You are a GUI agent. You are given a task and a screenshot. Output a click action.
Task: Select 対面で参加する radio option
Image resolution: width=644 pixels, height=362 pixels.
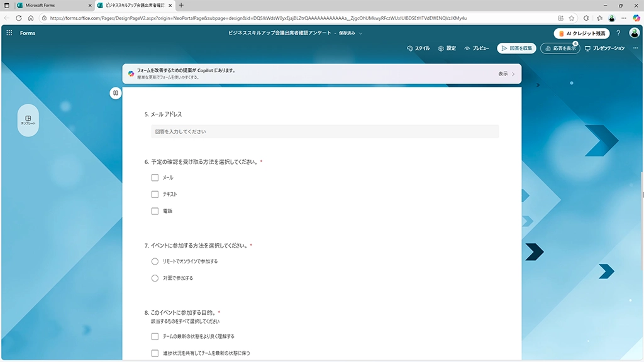point(155,278)
